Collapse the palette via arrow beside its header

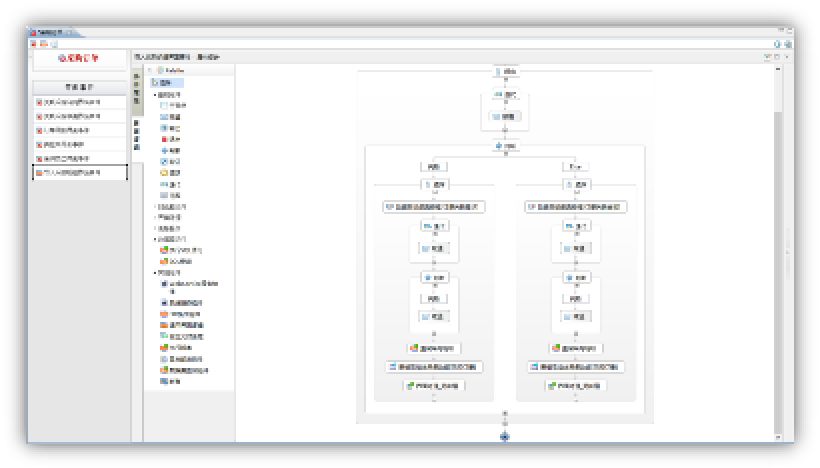[x=150, y=70]
